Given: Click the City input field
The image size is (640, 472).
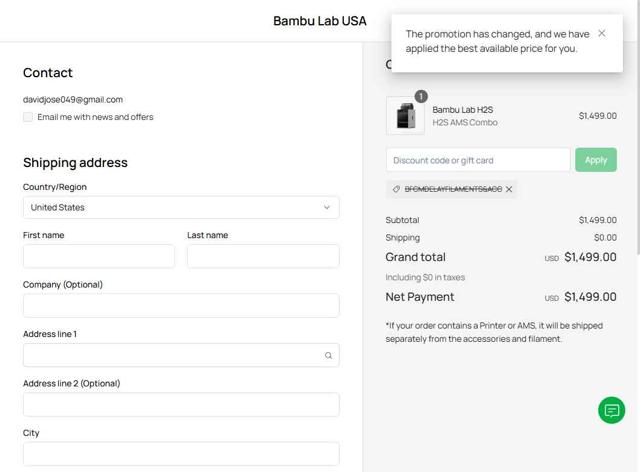Looking at the screenshot, I should [181, 453].
